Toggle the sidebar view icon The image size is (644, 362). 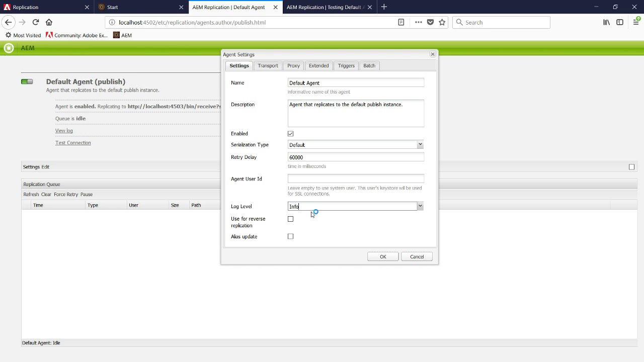click(620, 22)
